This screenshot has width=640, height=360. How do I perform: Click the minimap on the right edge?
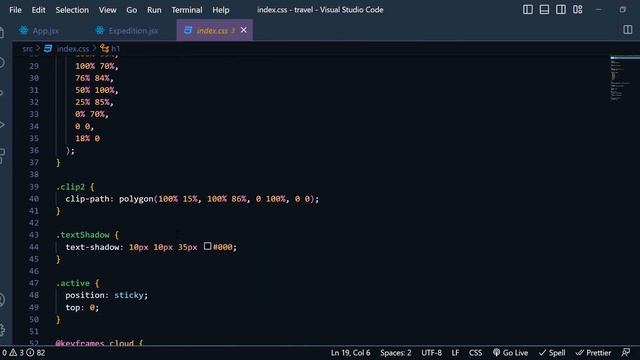coord(624,78)
